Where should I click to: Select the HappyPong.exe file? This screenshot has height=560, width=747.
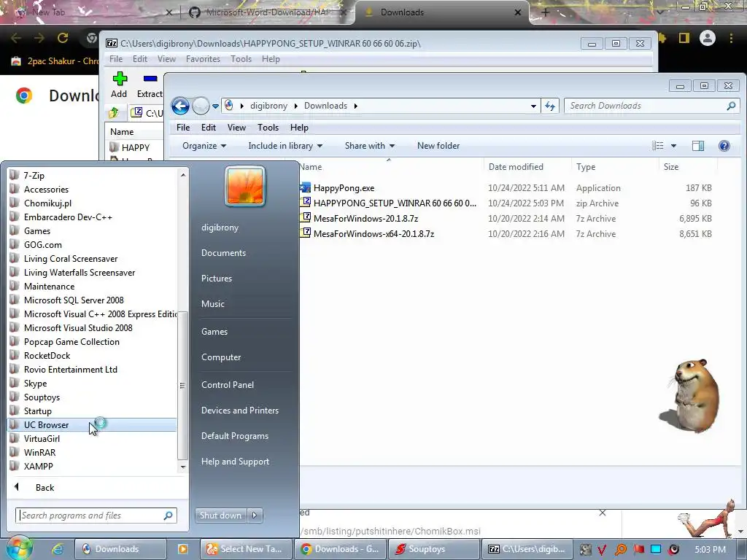pos(344,188)
